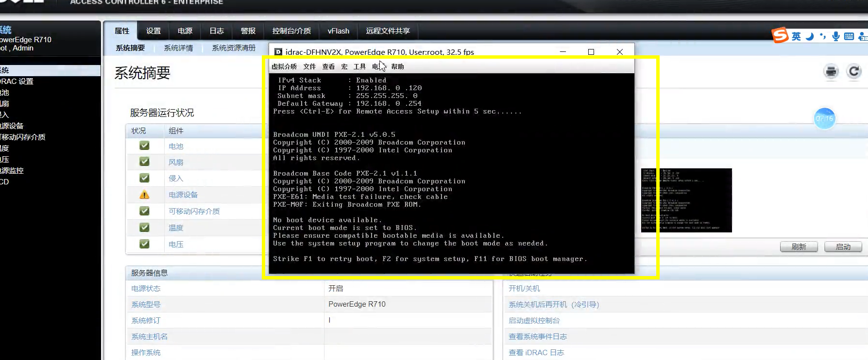Click 查看系统事件日志 link
Screen dimensions: 868x360
click(538, 336)
